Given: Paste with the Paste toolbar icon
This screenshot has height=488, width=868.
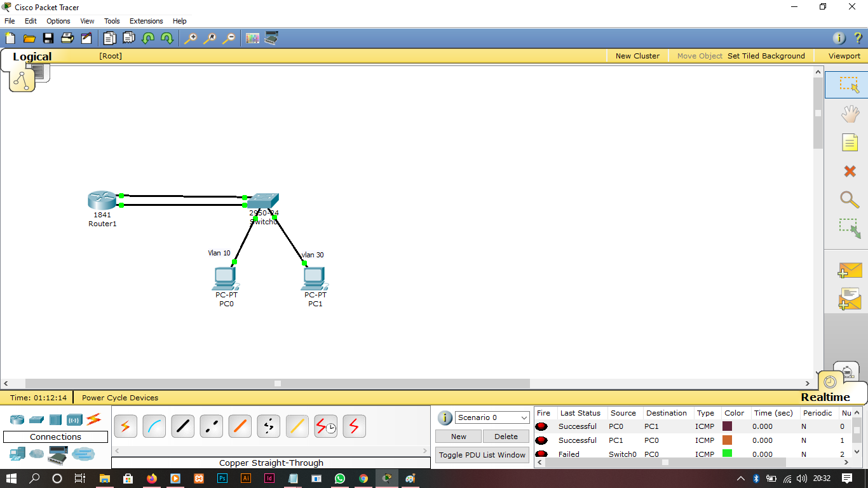Looking at the screenshot, I should point(129,38).
